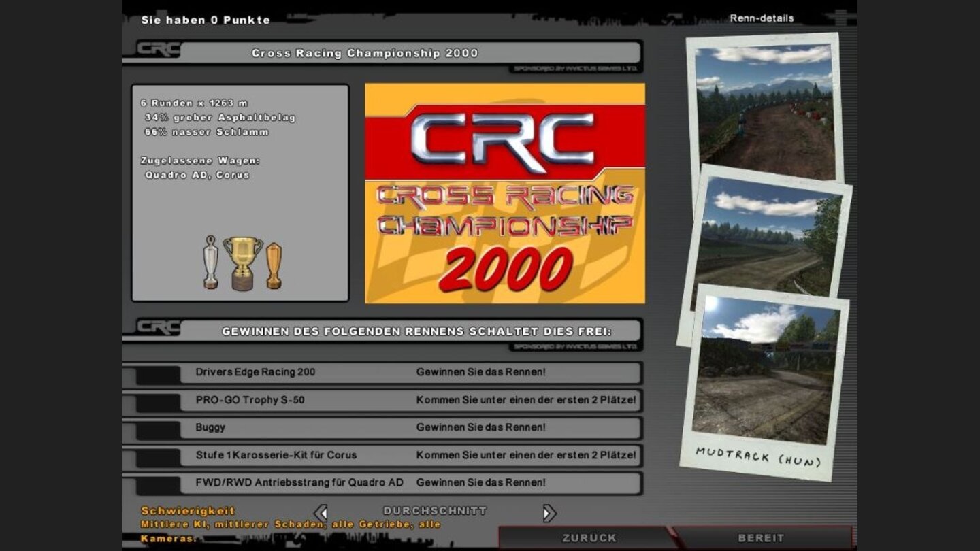Image resolution: width=980 pixels, height=551 pixels.
Task: Raise difficulty with the right arrow
Action: (x=549, y=513)
